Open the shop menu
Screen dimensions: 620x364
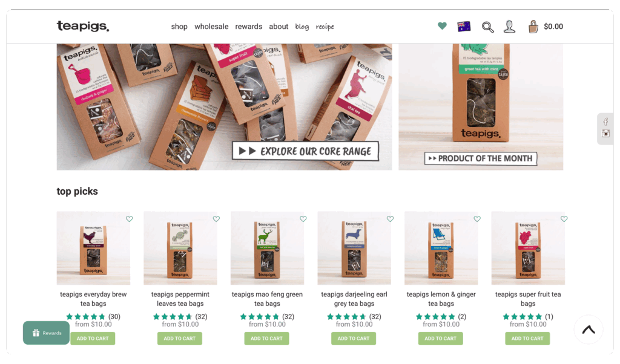[179, 27]
